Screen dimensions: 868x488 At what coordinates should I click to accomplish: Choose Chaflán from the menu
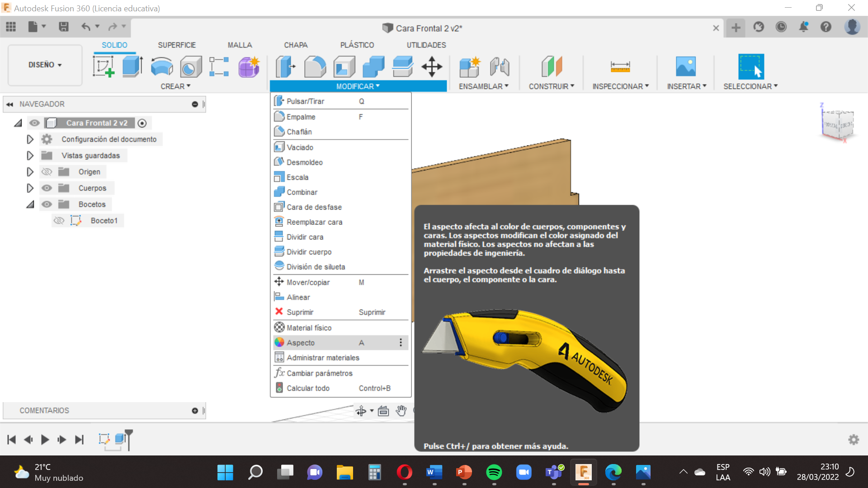click(340, 131)
